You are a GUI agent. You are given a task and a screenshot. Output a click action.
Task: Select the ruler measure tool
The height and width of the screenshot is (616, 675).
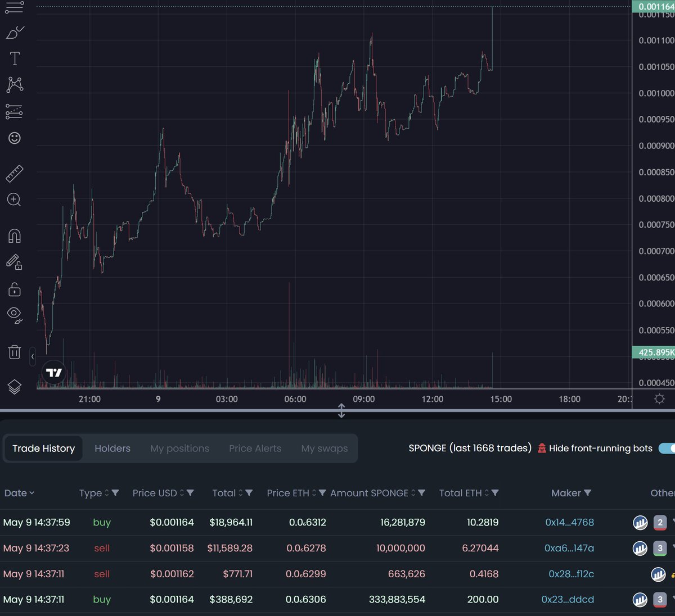(x=15, y=174)
